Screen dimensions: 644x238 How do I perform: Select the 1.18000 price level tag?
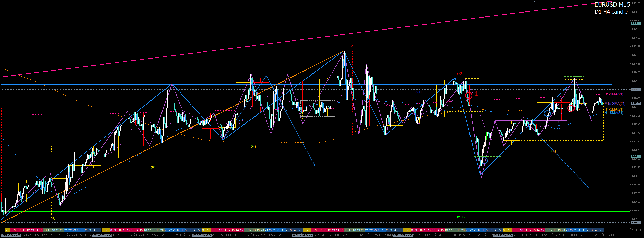point(636,23)
